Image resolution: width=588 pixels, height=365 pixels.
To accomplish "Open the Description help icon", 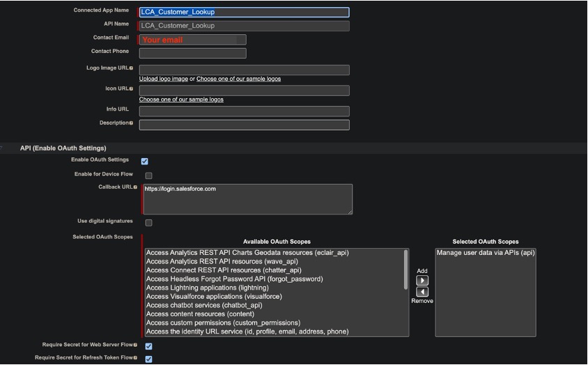I will (x=131, y=123).
